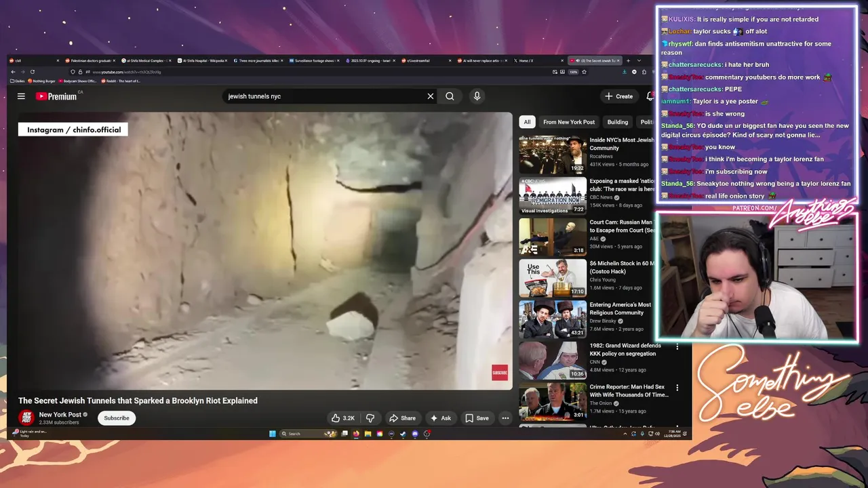Reload the current page
The width and height of the screenshot is (868, 488).
33,72
